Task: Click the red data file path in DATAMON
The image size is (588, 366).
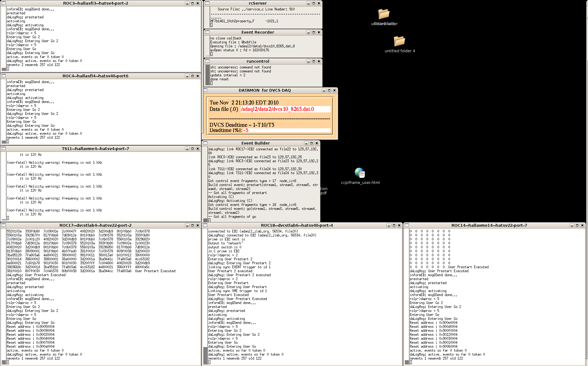Action: pos(278,109)
